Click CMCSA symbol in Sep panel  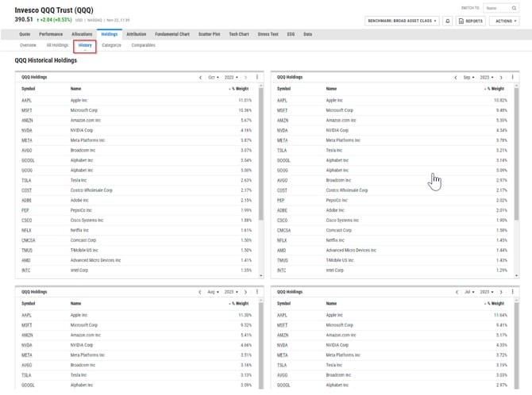284,231
